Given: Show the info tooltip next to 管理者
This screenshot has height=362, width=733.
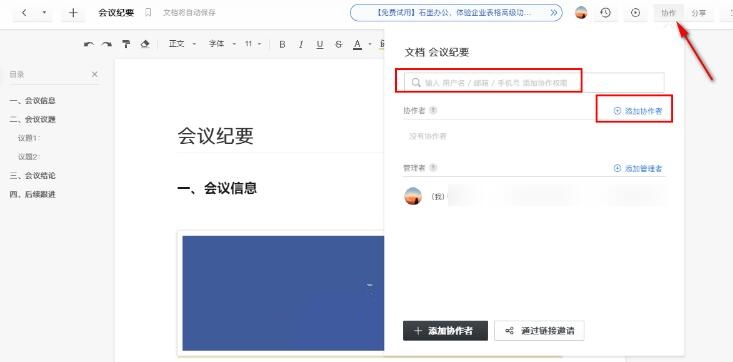Looking at the screenshot, I should 433,167.
